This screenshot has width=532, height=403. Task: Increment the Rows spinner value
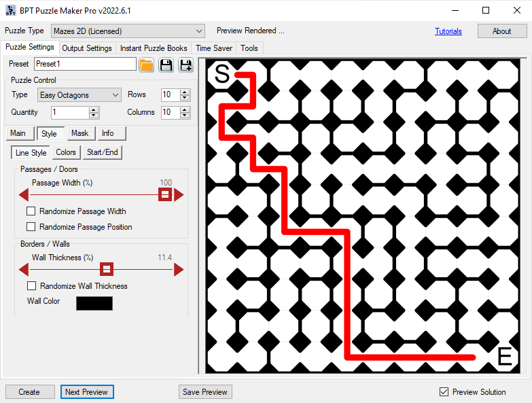[x=185, y=92]
